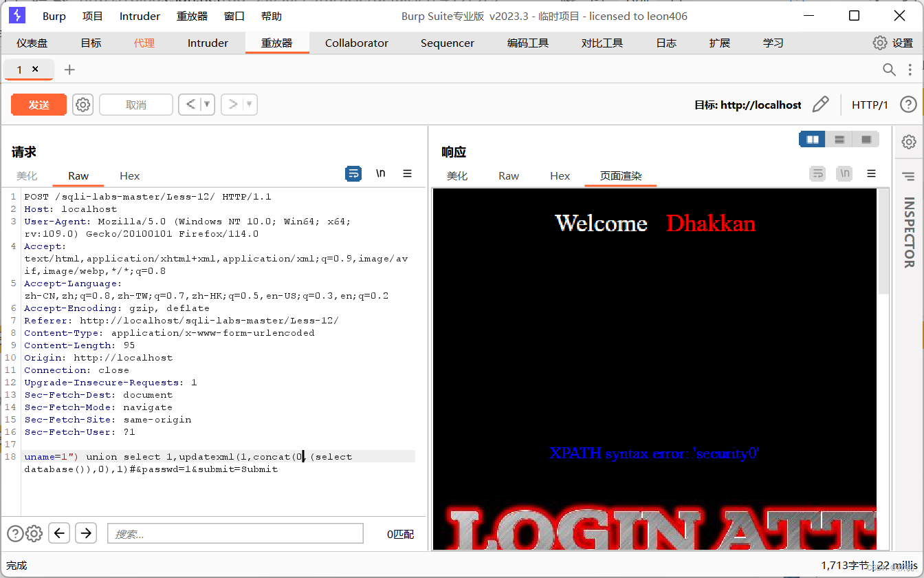Viewport: 924px width, 578px height.
Task: Open the 窗口 menu
Action: pos(234,16)
